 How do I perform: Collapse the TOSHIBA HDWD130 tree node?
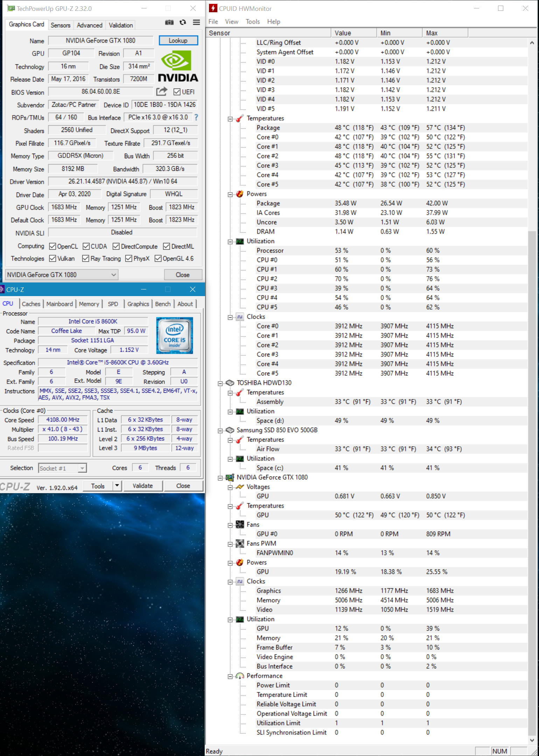[220, 383]
